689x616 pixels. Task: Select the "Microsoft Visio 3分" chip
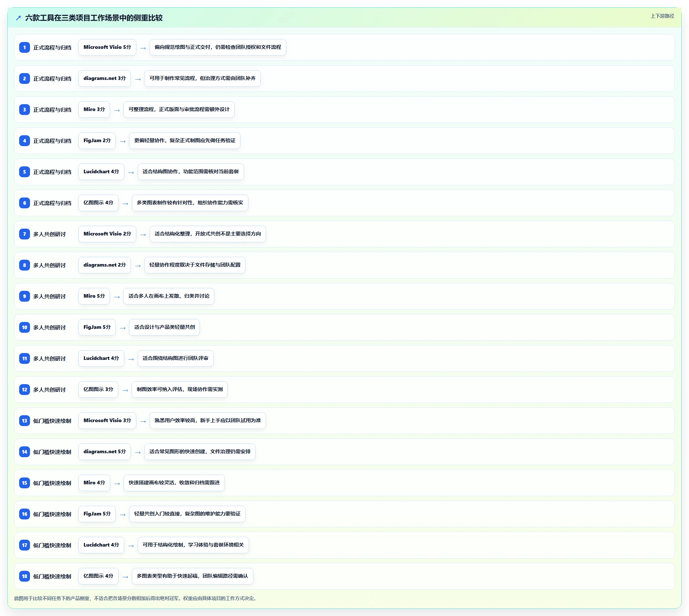pyautogui.click(x=107, y=421)
